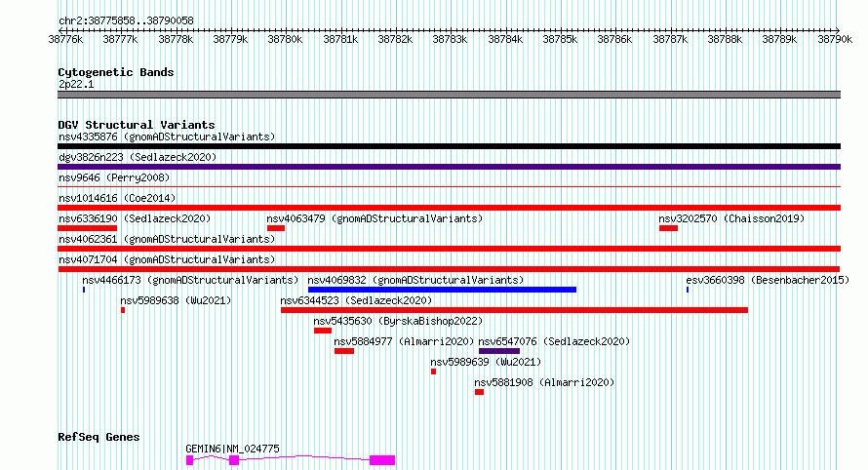Click the 38786k ruler tick label
Viewport: 868px width, 470px height.
coord(614,39)
